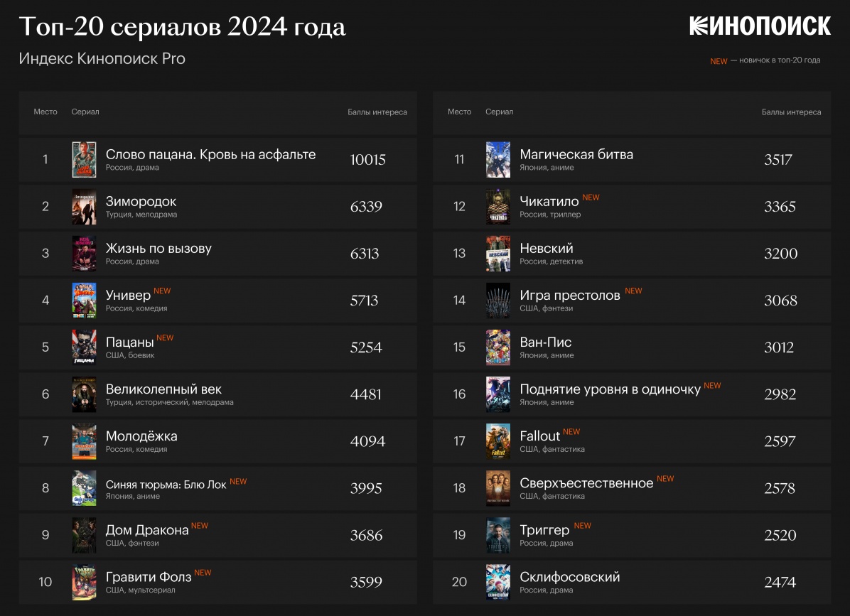Open the Жизнь по вызову poster

pos(84,253)
